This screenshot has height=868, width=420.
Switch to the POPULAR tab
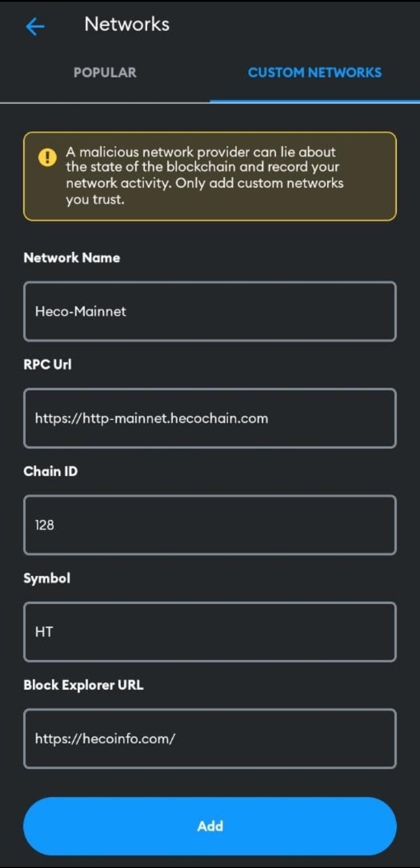coord(104,72)
